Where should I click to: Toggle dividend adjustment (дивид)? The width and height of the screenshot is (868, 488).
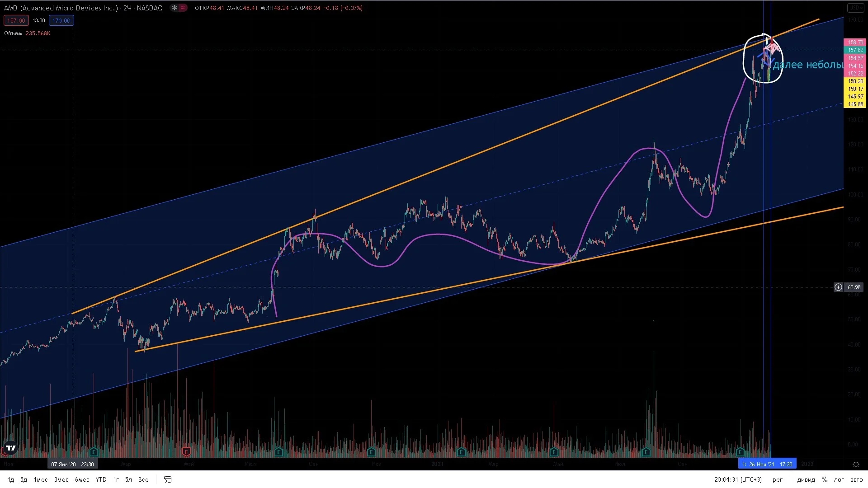806,479
